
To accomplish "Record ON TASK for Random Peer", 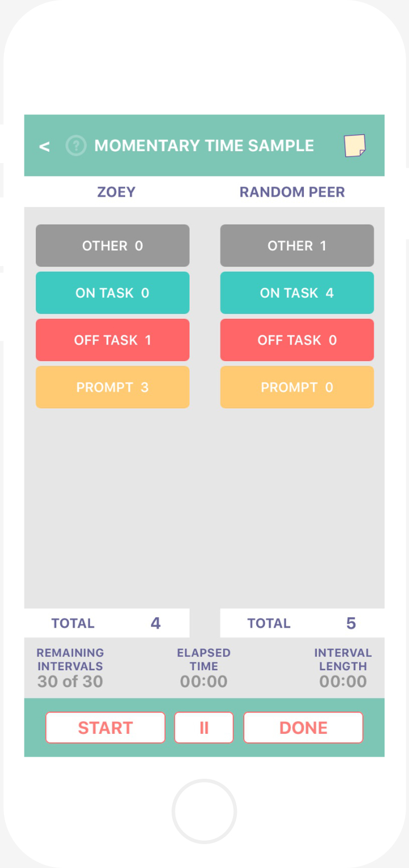I will point(297,293).
